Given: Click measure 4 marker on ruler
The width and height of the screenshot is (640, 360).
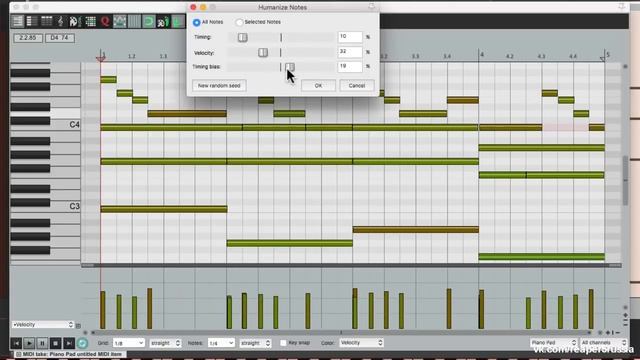Looking at the screenshot, I should coord(482,55).
